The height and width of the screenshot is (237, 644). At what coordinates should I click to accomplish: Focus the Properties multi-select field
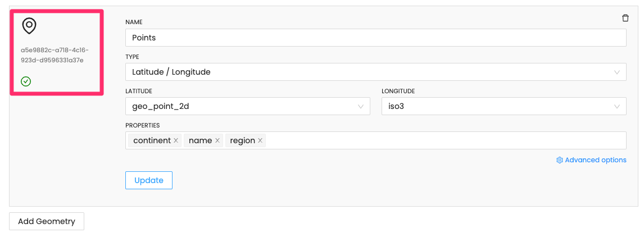[x=444, y=140]
